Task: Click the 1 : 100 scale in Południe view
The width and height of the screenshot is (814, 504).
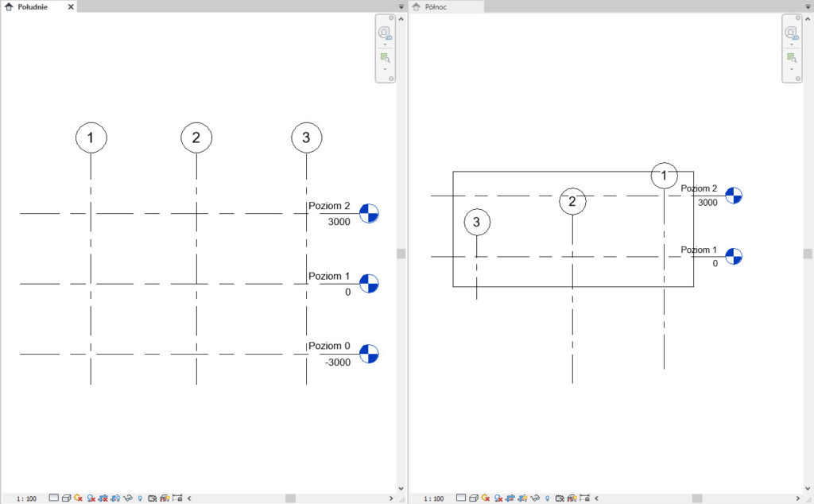Action: click(26, 498)
